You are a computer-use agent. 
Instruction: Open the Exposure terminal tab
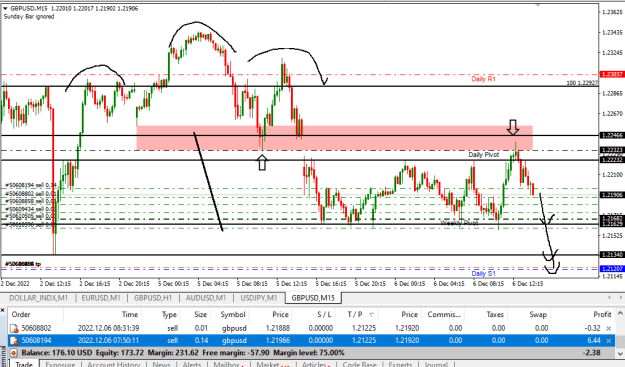60,364
